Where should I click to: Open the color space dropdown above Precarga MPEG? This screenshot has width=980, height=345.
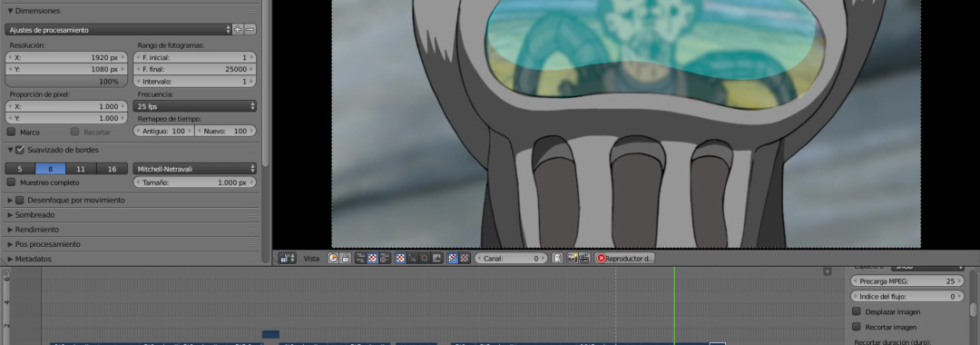point(927,268)
